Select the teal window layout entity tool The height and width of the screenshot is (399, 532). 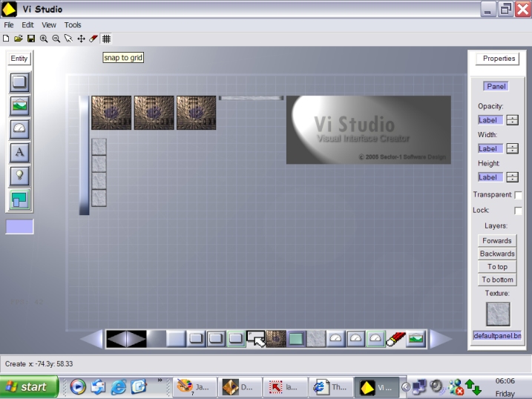pos(19,199)
